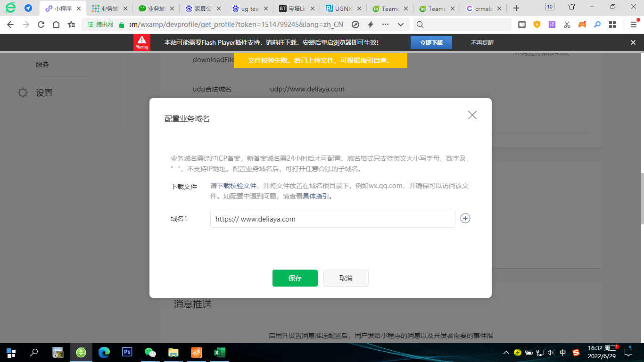
Task: Open WeChat from the taskbar
Action: [x=150, y=352]
